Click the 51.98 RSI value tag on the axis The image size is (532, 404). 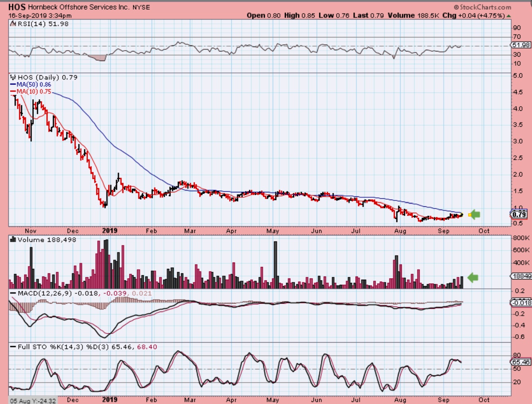click(521, 45)
